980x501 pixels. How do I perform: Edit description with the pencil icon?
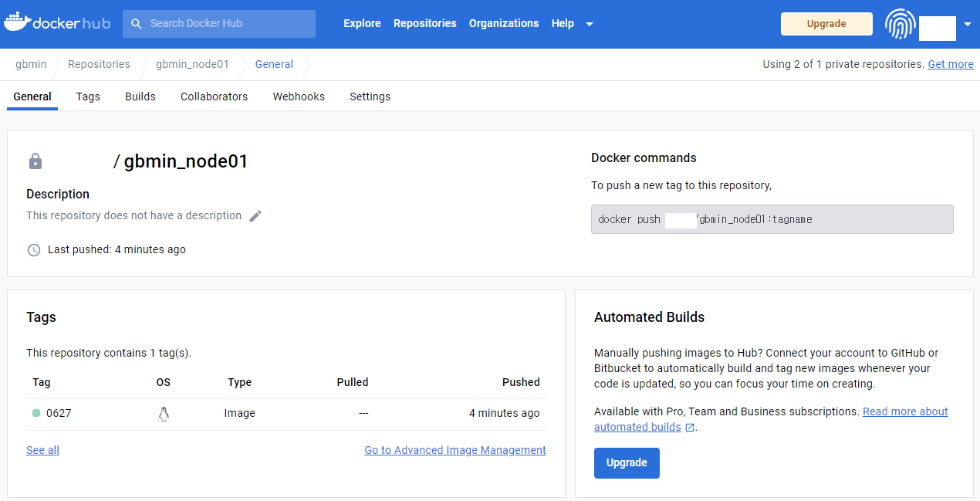point(255,216)
